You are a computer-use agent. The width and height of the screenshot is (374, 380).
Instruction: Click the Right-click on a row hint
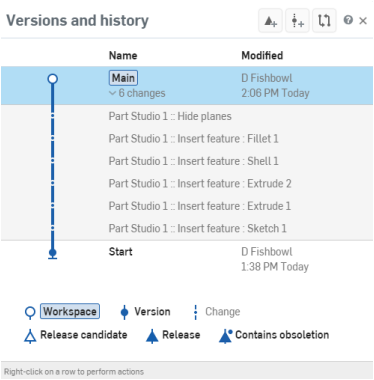click(74, 372)
